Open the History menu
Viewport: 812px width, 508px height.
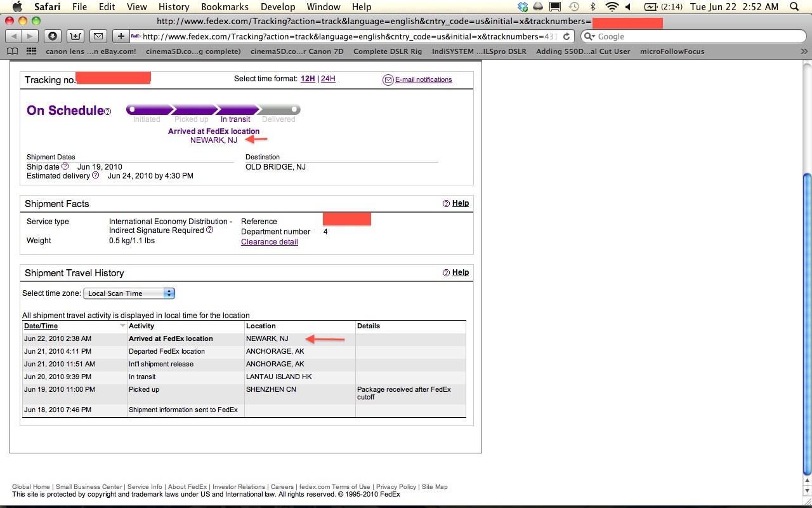coord(173,7)
